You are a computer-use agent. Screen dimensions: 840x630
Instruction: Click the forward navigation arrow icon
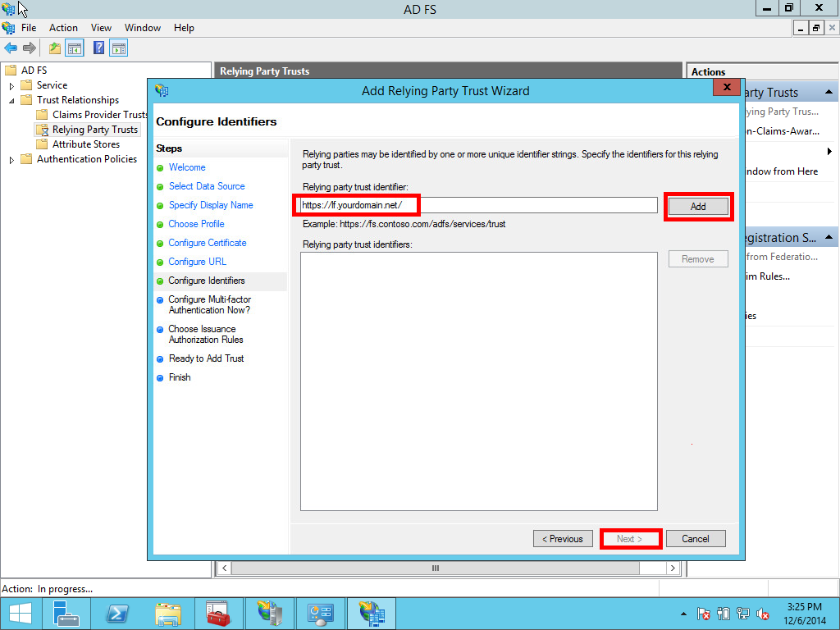(30, 48)
